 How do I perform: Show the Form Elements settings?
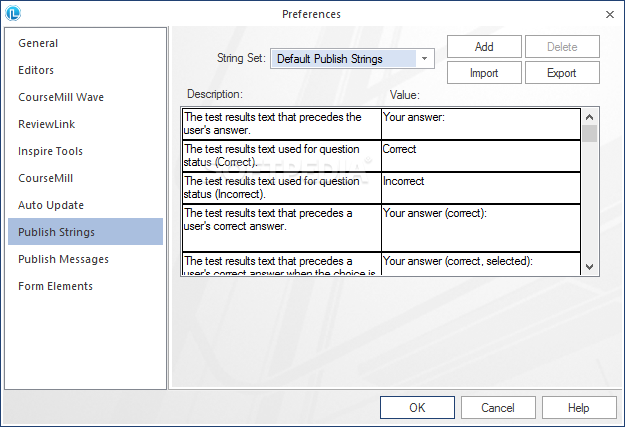55,286
